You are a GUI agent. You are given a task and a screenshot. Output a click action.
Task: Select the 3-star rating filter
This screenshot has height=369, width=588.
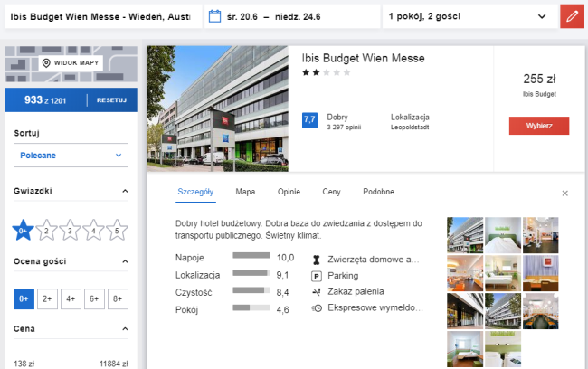[70, 231]
